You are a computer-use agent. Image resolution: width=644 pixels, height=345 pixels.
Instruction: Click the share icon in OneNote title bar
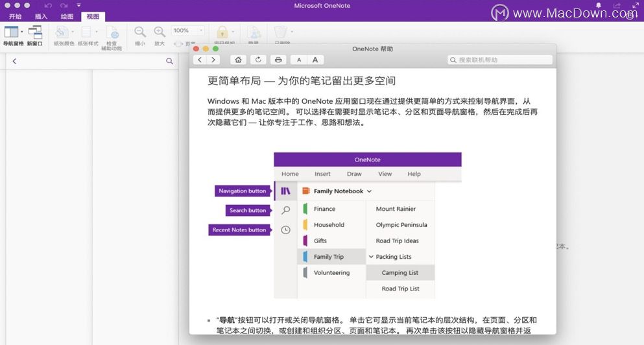[617, 5]
